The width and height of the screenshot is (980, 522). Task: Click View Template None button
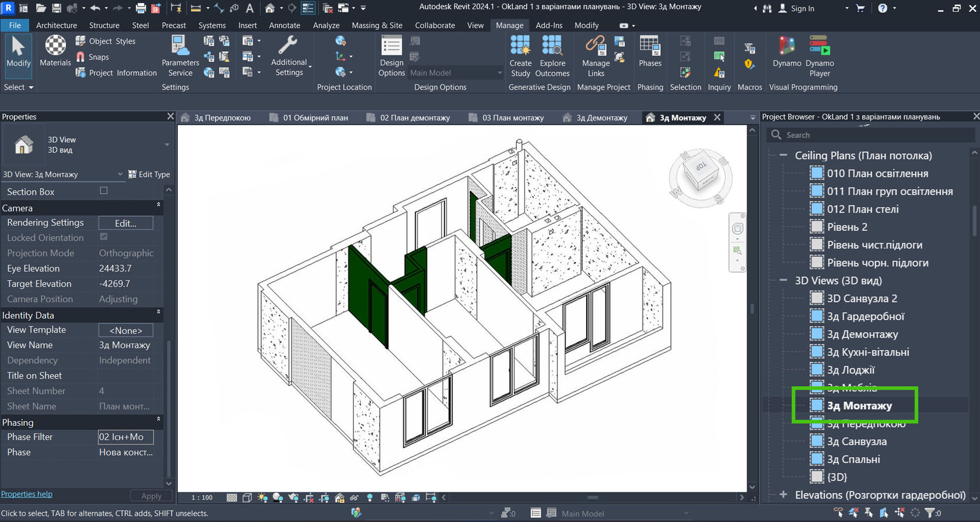click(125, 330)
